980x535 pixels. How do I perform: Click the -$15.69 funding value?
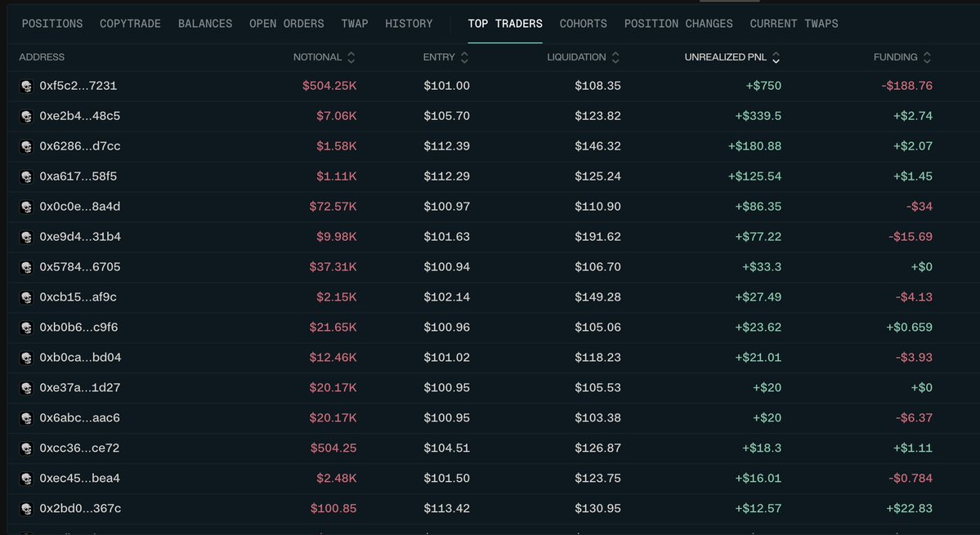pos(911,237)
